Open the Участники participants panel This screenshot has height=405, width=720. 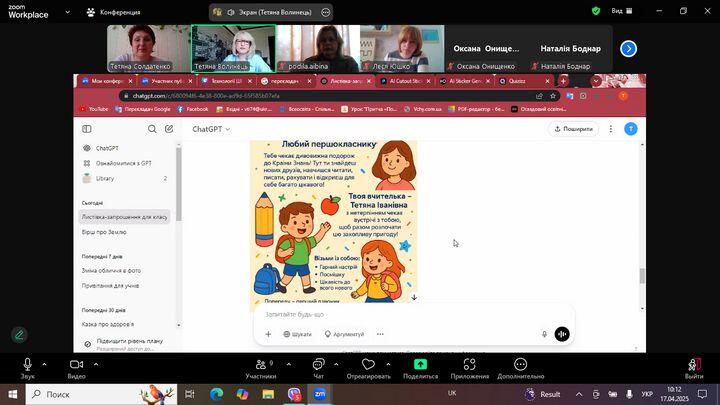click(x=261, y=368)
